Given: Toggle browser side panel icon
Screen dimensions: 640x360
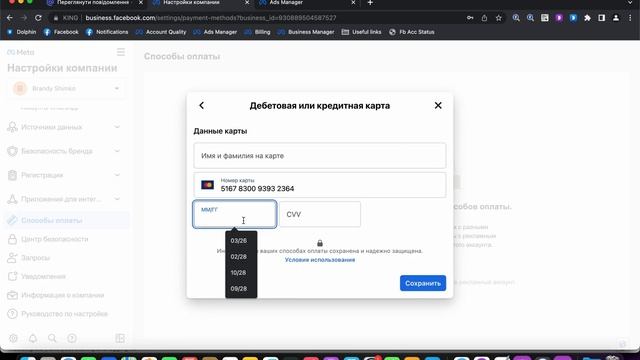Looking at the screenshot, I should point(602,18).
